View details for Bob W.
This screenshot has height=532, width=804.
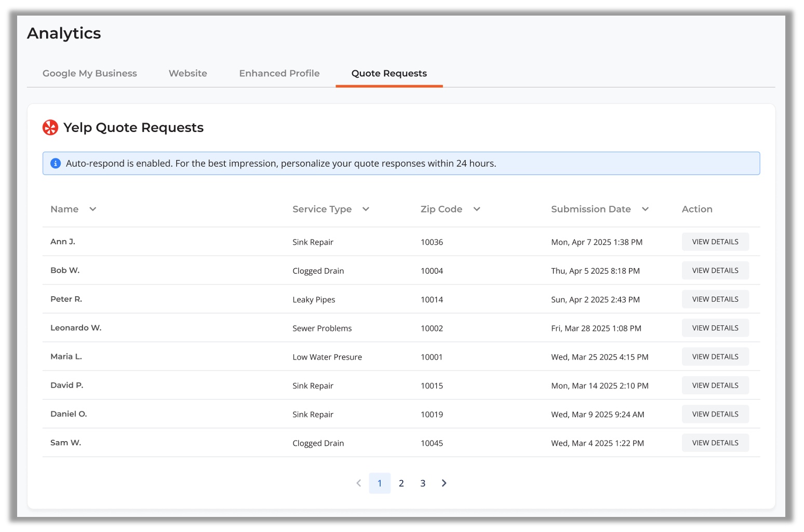[715, 271]
